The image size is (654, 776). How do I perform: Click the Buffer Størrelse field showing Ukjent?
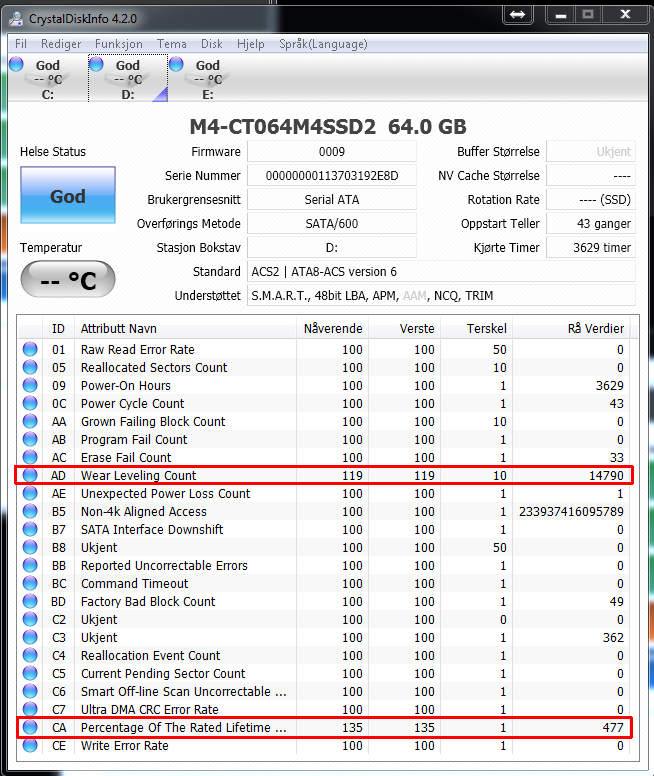591,151
